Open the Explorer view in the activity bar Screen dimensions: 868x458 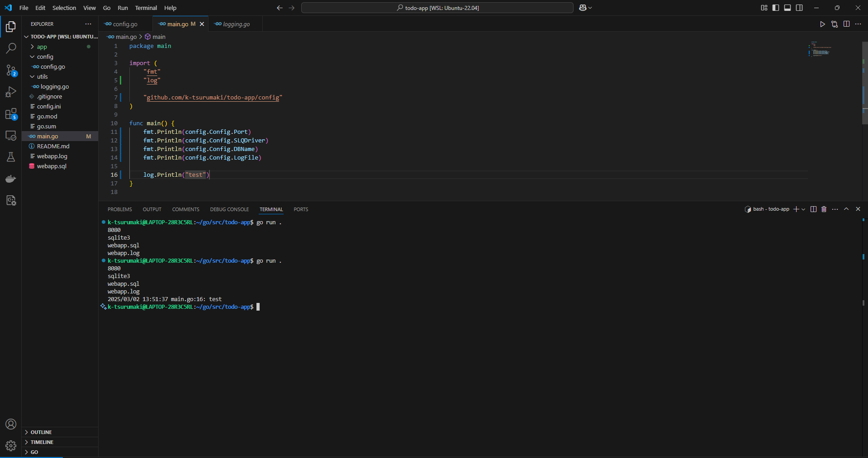tap(11, 27)
